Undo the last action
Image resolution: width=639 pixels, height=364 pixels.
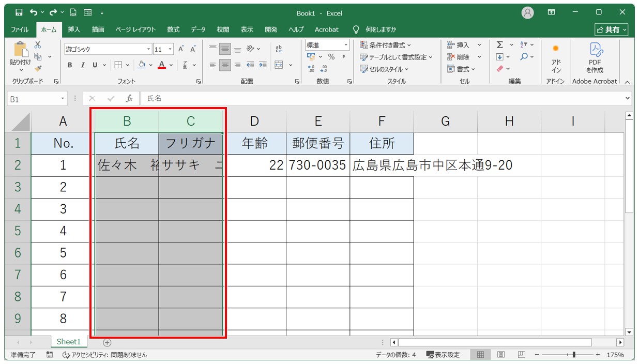(33, 12)
